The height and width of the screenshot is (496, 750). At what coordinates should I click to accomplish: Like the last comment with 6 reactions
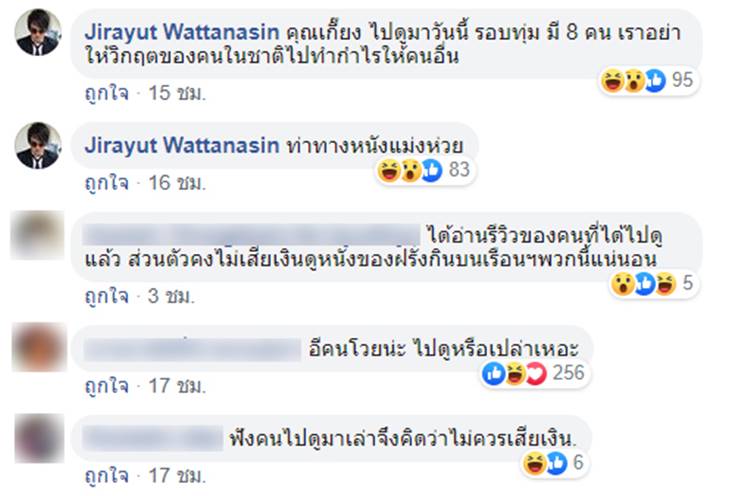(x=107, y=475)
